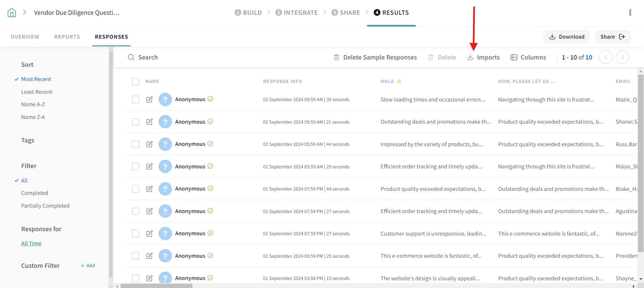Click the Share button

tap(612, 37)
